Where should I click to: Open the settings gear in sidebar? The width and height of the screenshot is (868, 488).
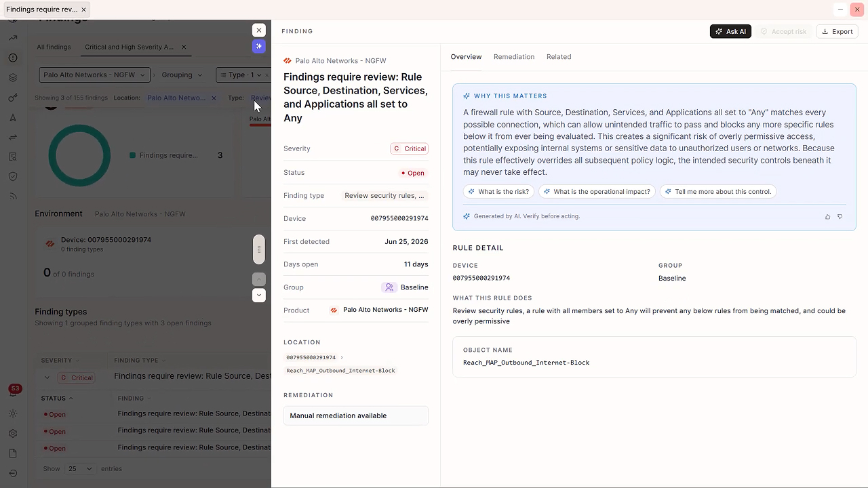click(x=14, y=434)
